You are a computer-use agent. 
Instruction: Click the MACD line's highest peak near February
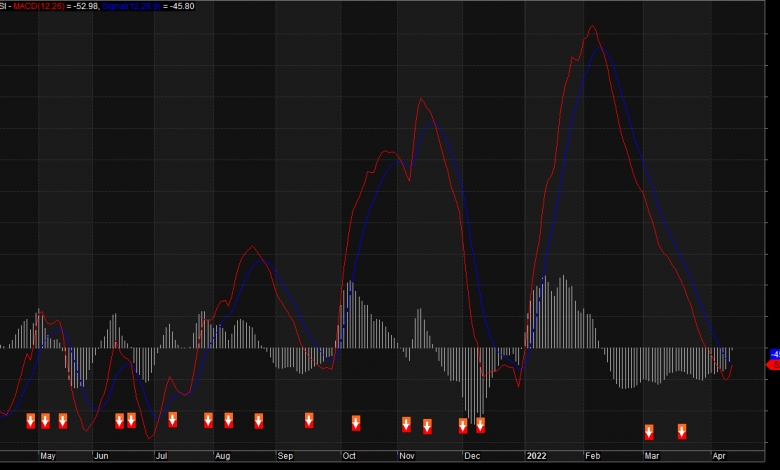click(x=592, y=27)
